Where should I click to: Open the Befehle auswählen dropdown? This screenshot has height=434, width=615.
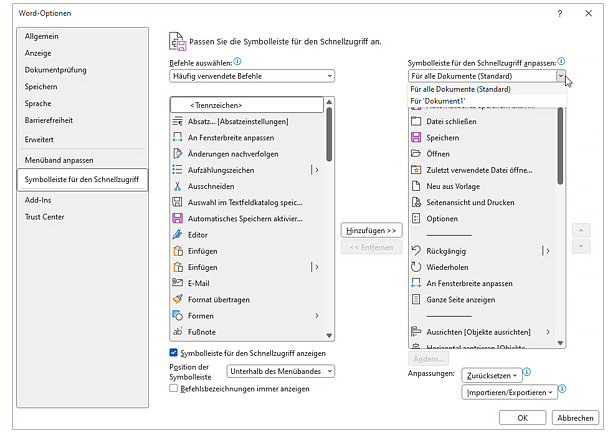[251, 76]
